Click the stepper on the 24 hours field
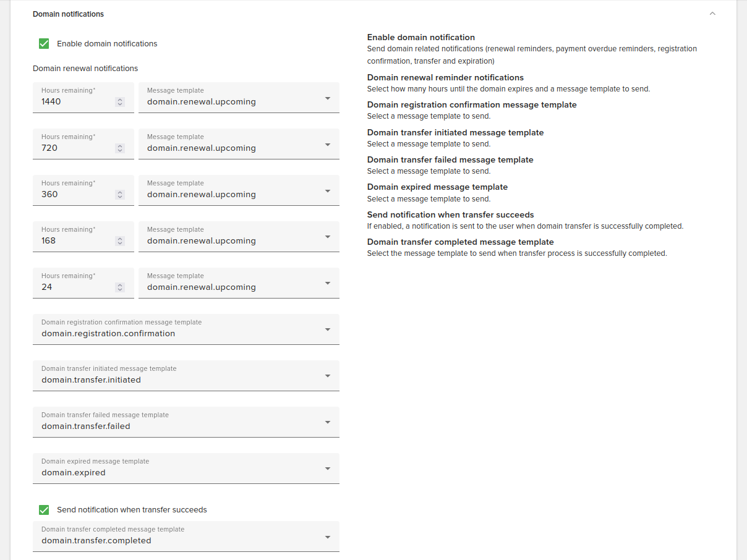 [120, 287]
